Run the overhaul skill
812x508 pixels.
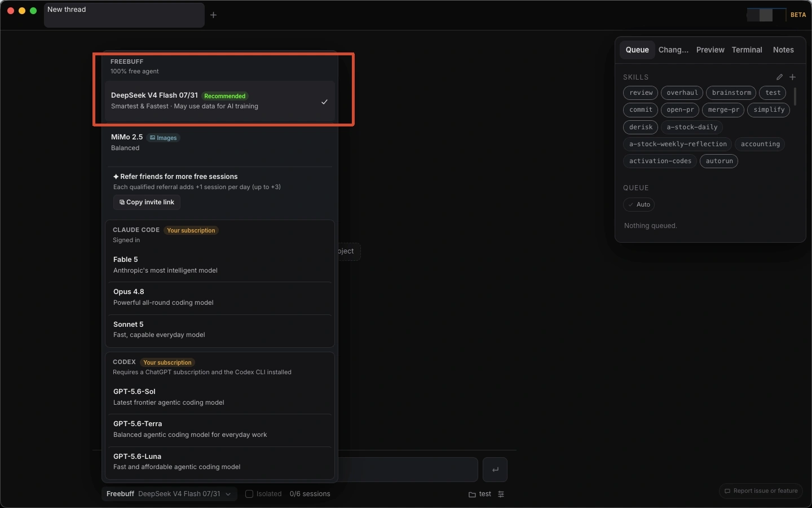coord(682,93)
